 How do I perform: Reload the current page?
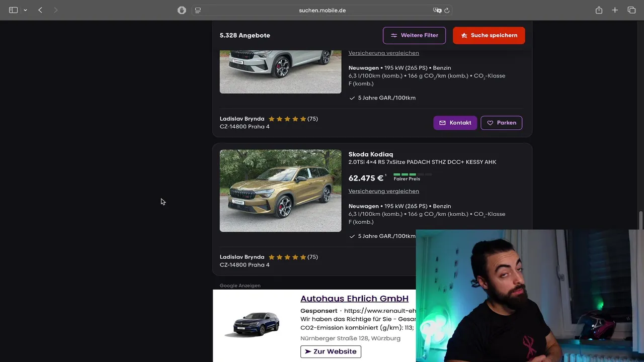pyautogui.click(x=447, y=10)
